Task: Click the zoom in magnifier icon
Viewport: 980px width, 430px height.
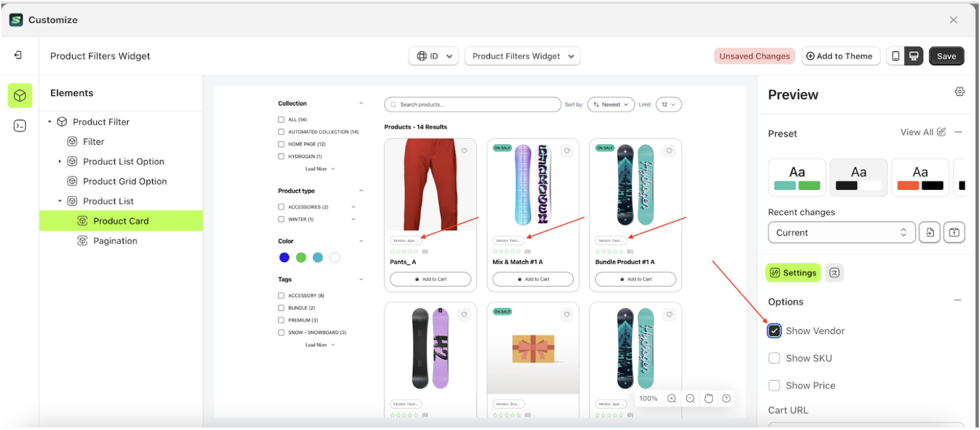Action: 672,399
